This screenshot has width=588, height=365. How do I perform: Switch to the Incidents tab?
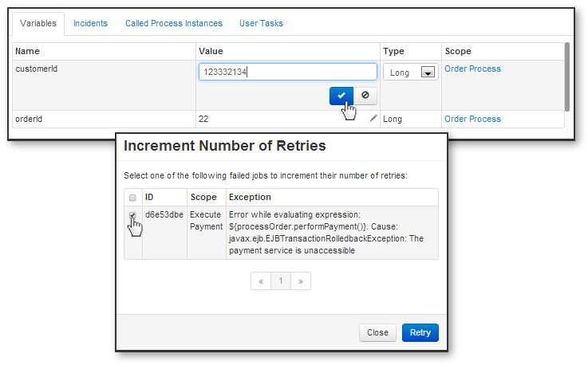point(90,23)
